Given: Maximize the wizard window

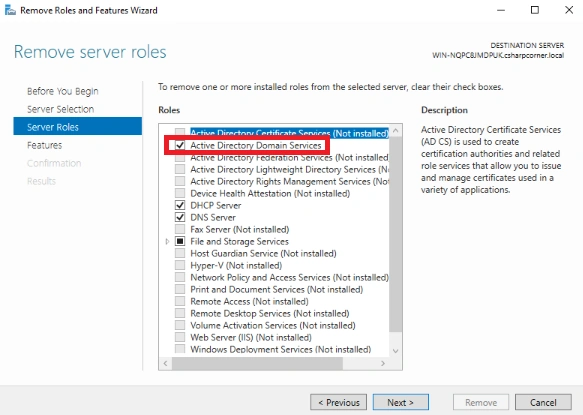Looking at the screenshot, I should (x=535, y=10).
